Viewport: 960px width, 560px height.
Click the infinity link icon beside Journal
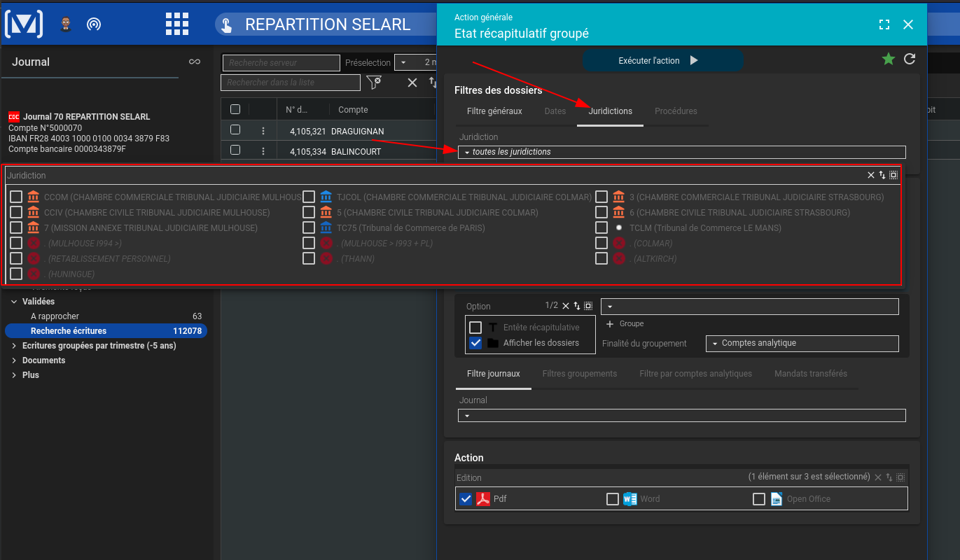coord(195,62)
